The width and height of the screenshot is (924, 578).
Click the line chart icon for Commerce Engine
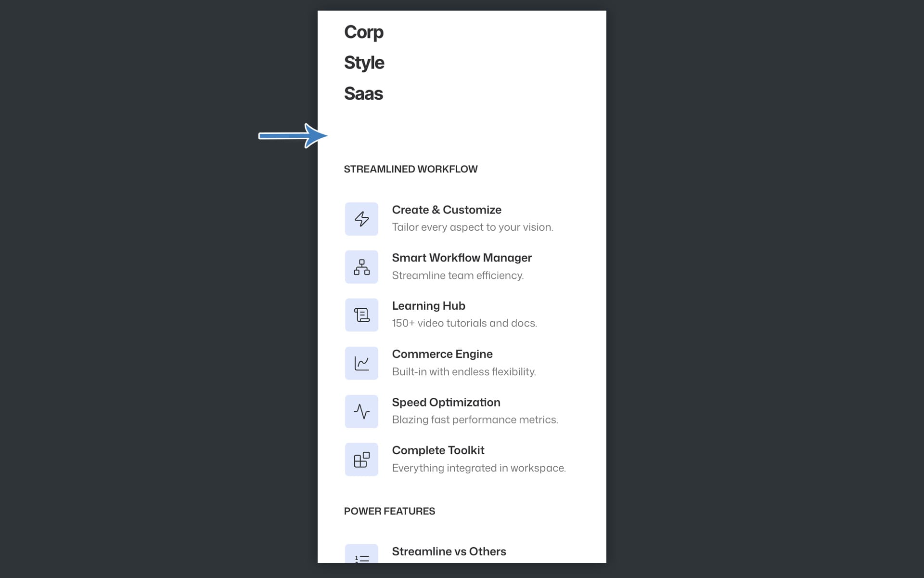point(361,363)
